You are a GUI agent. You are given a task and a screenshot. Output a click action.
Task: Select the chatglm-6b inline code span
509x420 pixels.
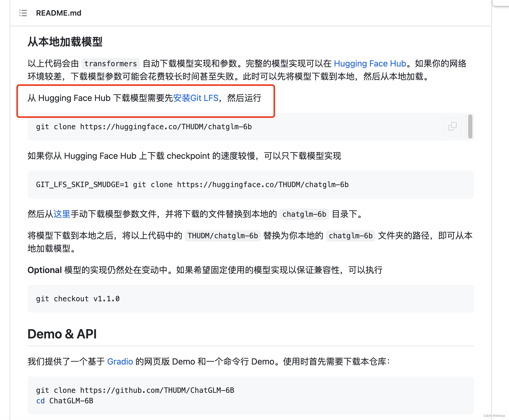click(x=304, y=214)
